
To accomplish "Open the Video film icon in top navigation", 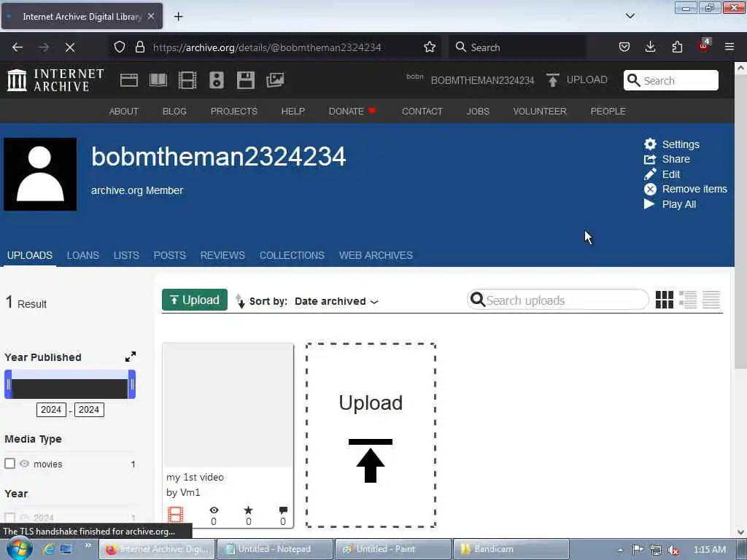I will (187, 80).
